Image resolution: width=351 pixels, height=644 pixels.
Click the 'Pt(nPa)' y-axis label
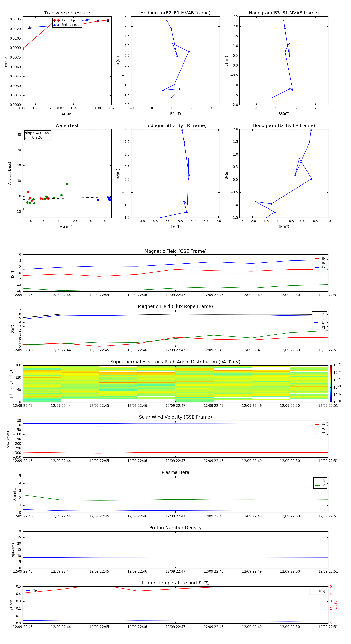[x=6, y=61]
